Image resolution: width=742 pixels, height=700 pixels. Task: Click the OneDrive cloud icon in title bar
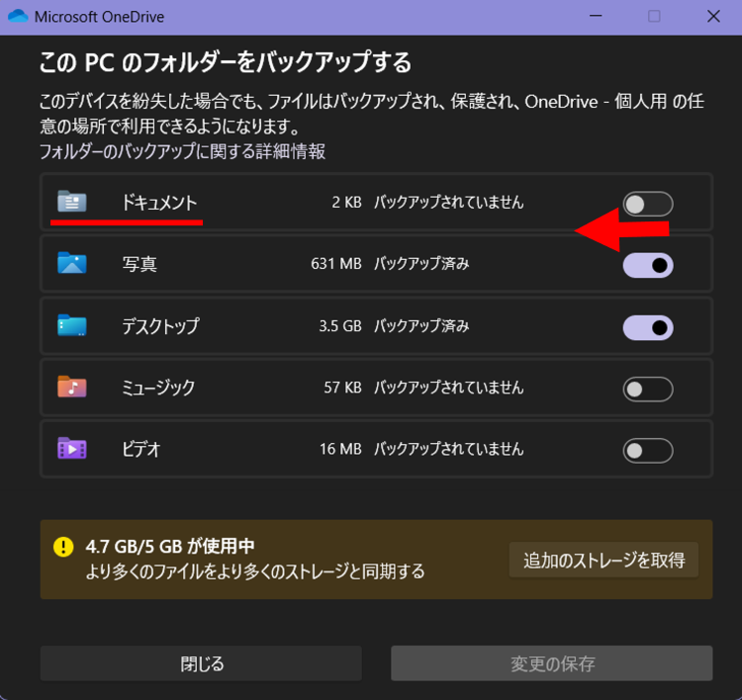[x=18, y=16]
